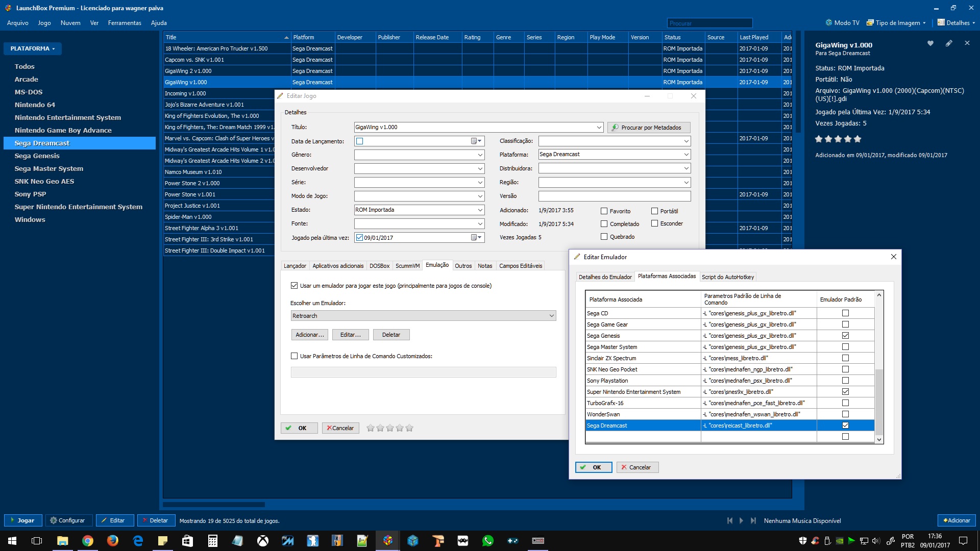Open the Classificação dropdown

tap(686, 141)
